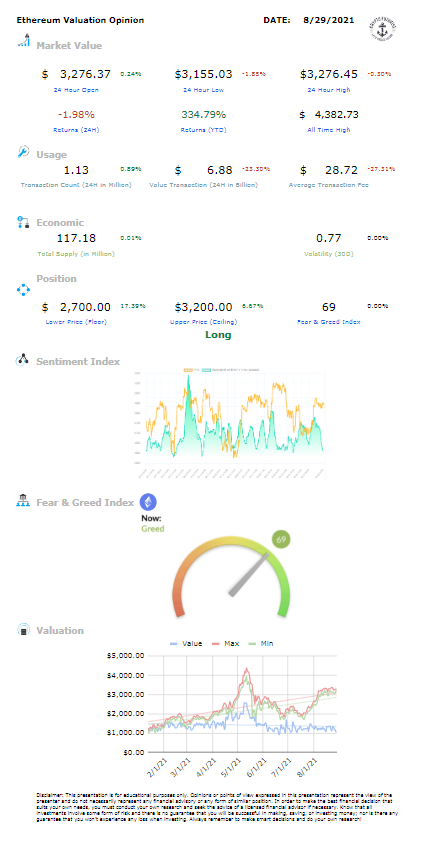
Task: Click the 24 Hour Open label
Action: pos(76,90)
